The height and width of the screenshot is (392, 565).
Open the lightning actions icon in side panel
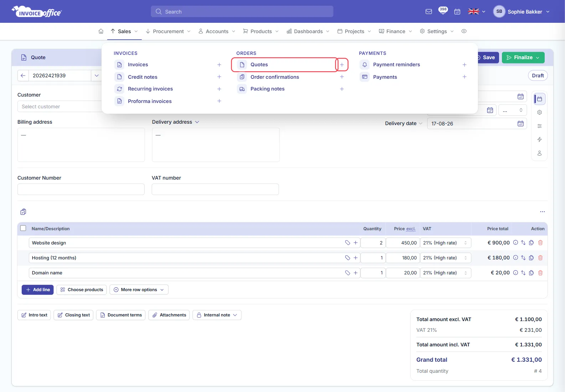pyautogui.click(x=539, y=140)
